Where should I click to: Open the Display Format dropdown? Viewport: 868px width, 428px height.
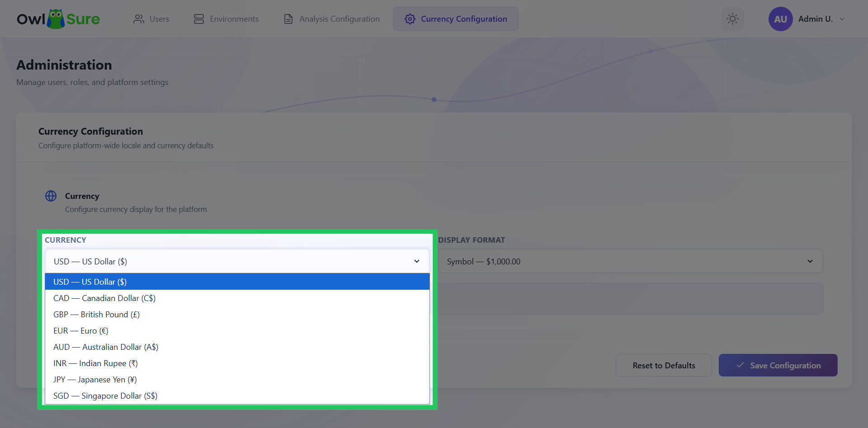[x=630, y=261]
